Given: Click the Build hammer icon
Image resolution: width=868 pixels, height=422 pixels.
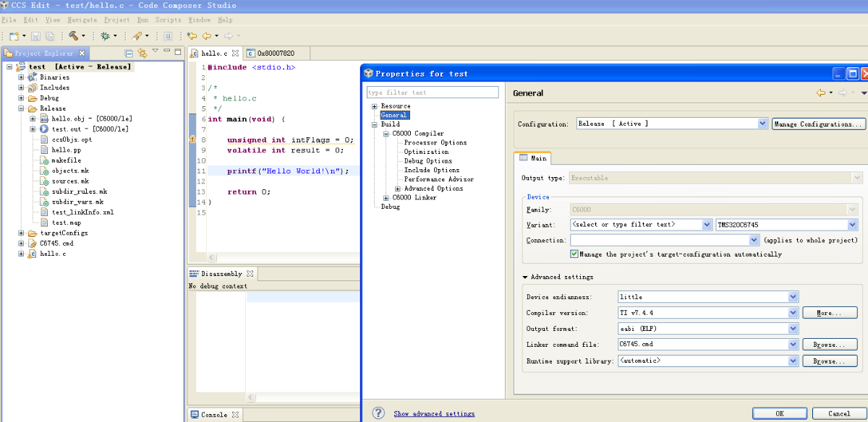Looking at the screenshot, I should [73, 35].
